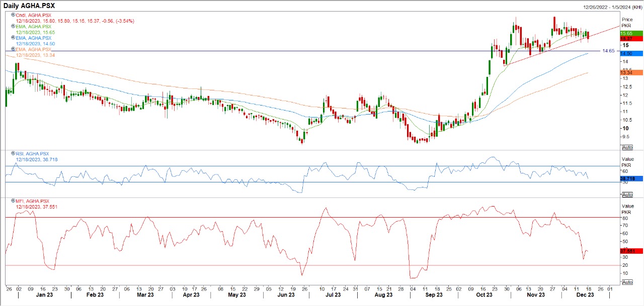The width and height of the screenshot is (644, 306).
Task: Select the Cndl, AGHA.PSX series label
Action: coord(33,16)
